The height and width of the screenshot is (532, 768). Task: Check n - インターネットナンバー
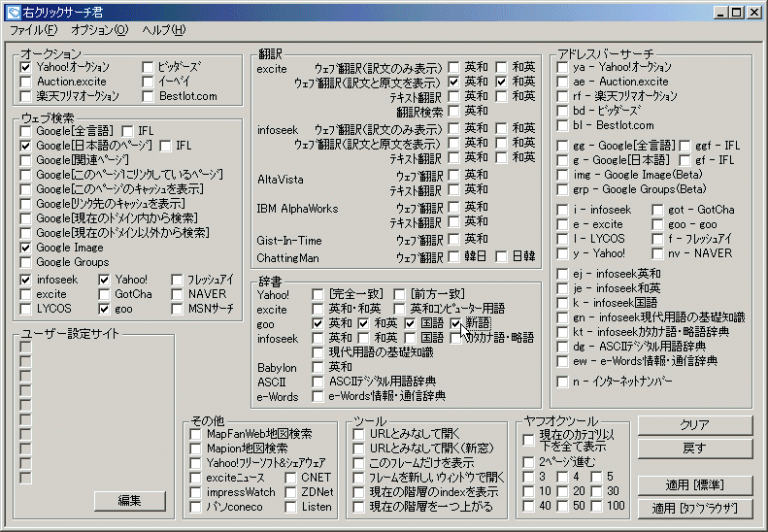coord(562,382)
